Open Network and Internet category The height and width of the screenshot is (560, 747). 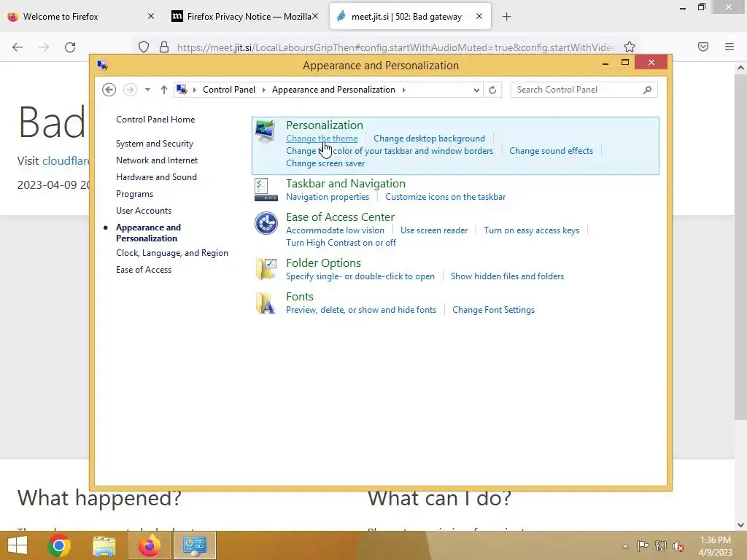157,160
